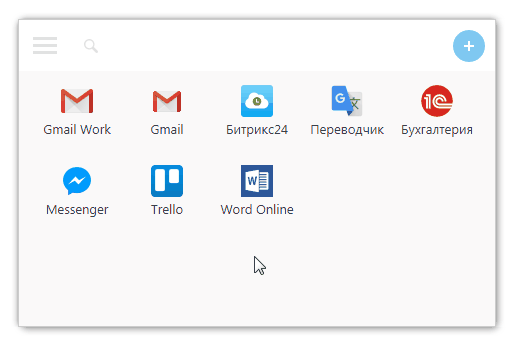Open the hamburger menu
516x360 pixels.
coord(45,45)
